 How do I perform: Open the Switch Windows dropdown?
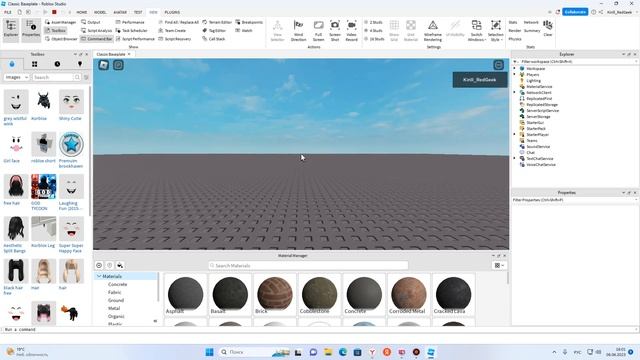pyautogui.click(x=476, y=31)
